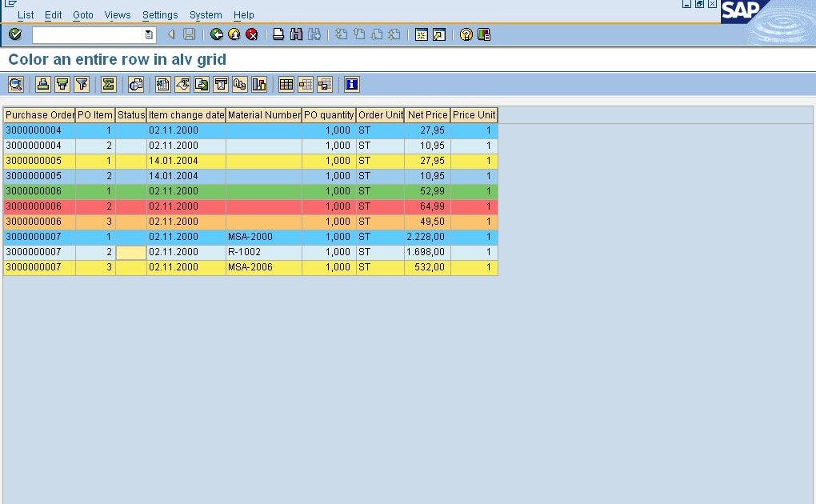Export list with the Spreadsheet icon
The image size is (816, 504).
pos(163,84)
